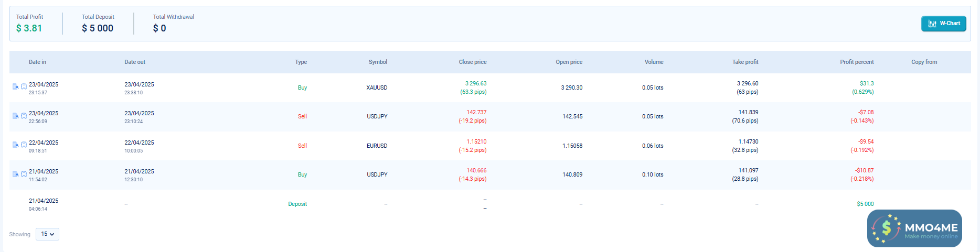The height and width of the screenshot is (252, 980).
Task: Click close price 1.15210
Action: [476, 141]
